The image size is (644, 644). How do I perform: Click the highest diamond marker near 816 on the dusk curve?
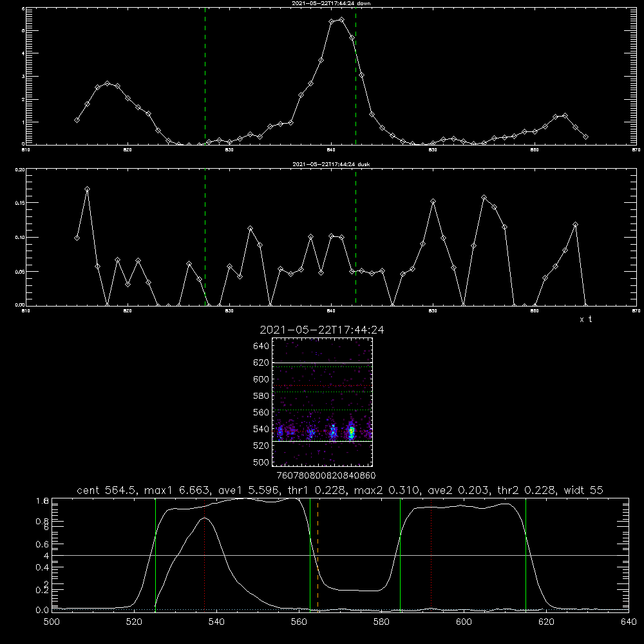click(87, 189)
